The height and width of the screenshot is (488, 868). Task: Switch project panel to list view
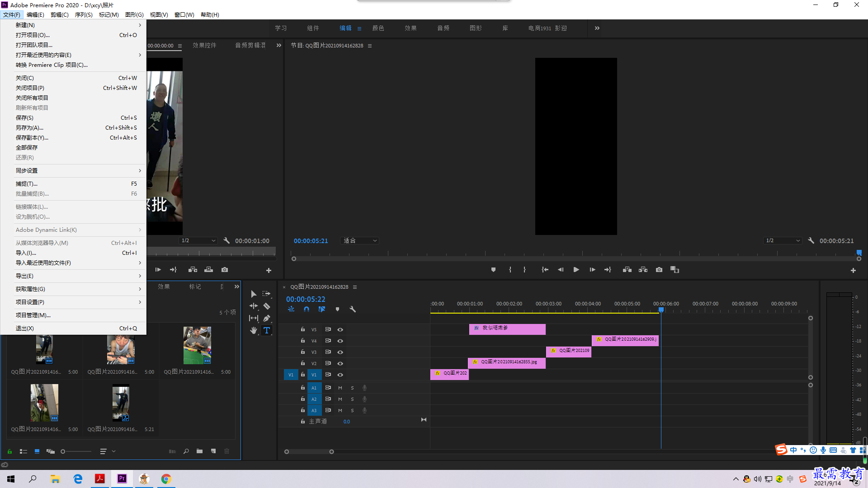click(24, 451)
